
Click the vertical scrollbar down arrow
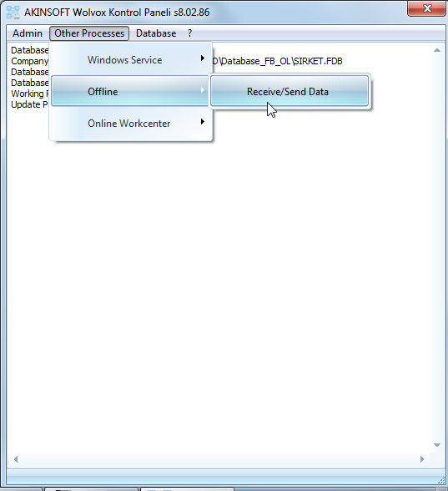(437, 445)
